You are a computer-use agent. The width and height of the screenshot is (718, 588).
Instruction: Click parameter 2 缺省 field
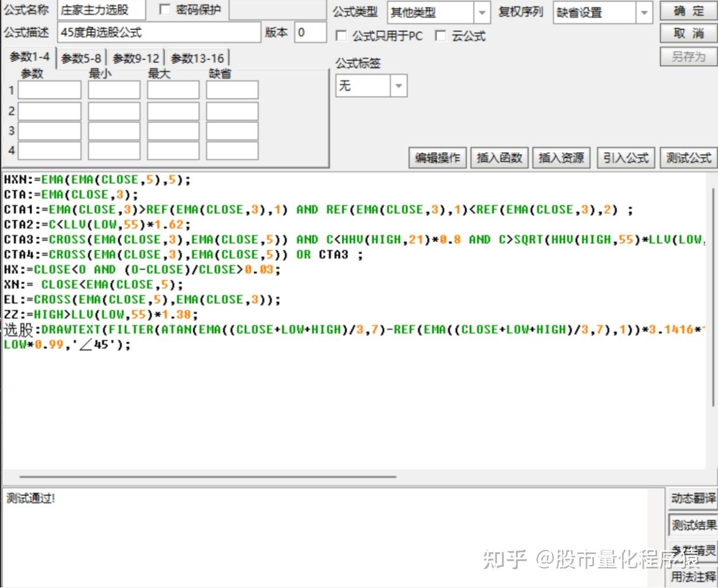tap(232, 111)
